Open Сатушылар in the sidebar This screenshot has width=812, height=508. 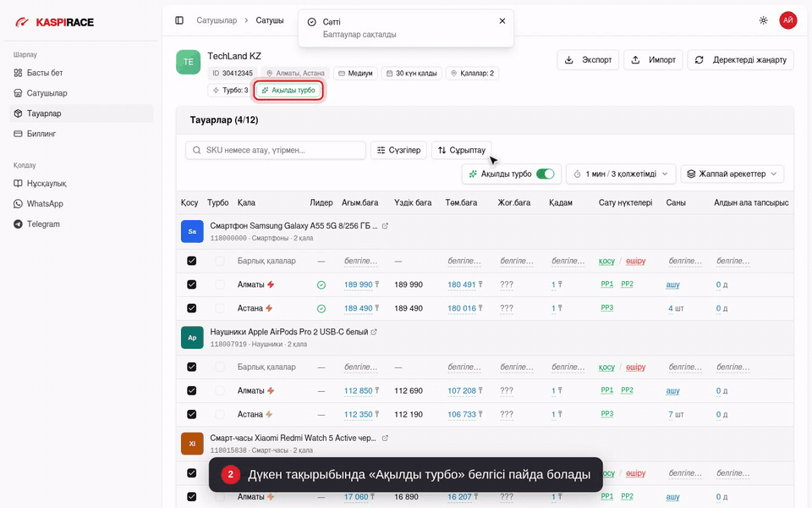point(81,93)
